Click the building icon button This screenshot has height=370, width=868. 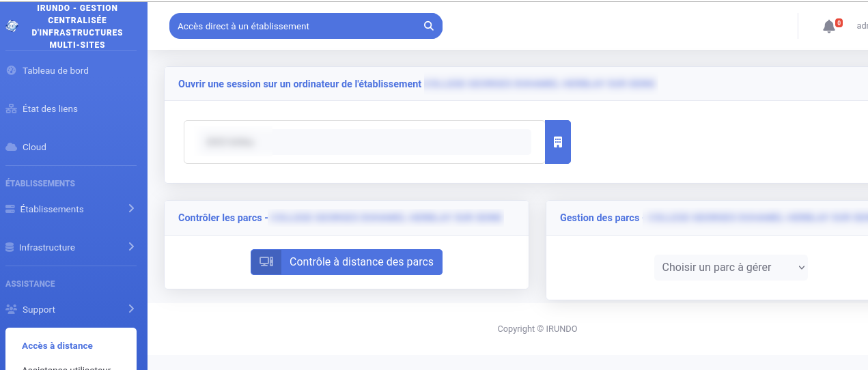(557, 142)
